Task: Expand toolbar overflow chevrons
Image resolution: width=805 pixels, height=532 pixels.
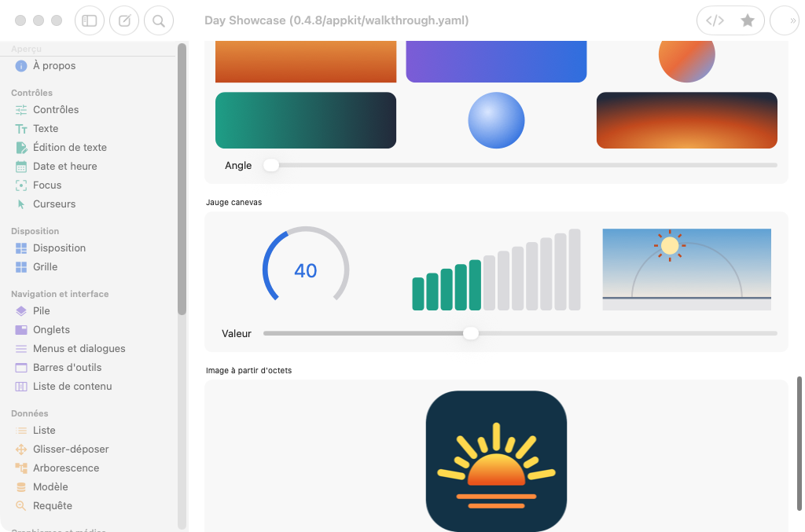Action: tap(792, 20)
